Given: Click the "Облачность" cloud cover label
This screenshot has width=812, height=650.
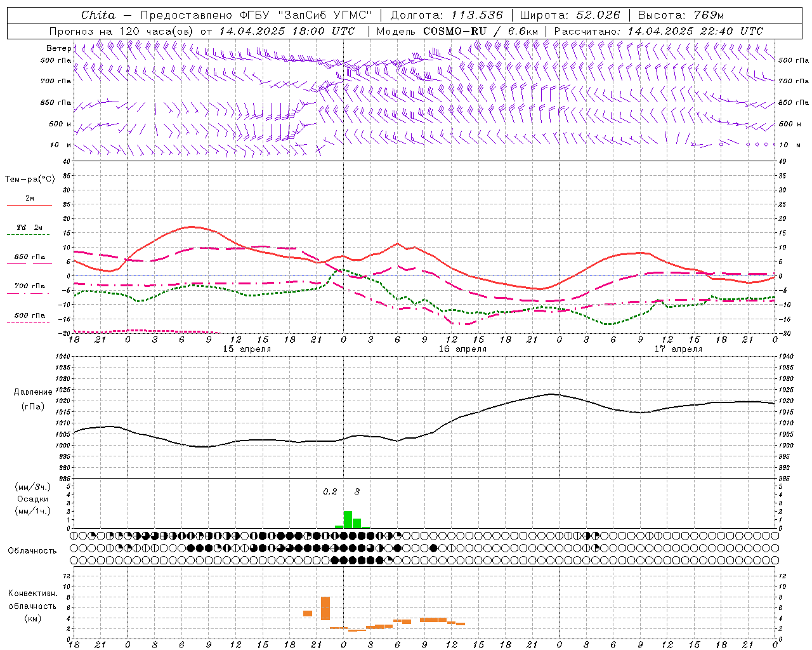Looking at the screenshot, I should [x=32, y=551].
